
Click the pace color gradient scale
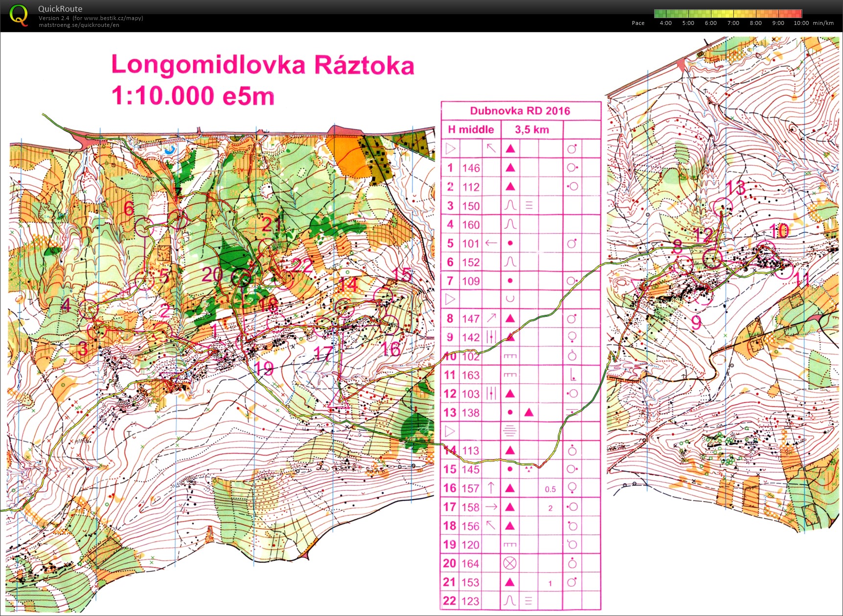coord(728,14)
